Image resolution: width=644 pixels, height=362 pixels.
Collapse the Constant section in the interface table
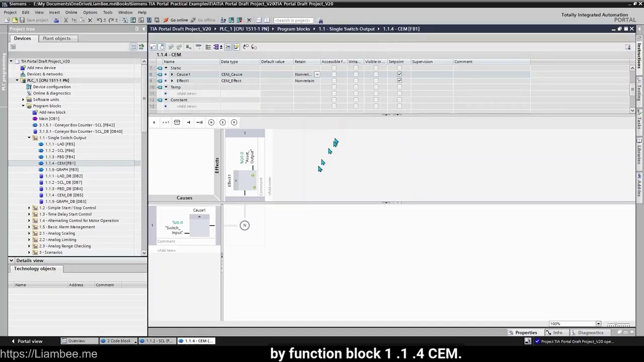[166, 100]
